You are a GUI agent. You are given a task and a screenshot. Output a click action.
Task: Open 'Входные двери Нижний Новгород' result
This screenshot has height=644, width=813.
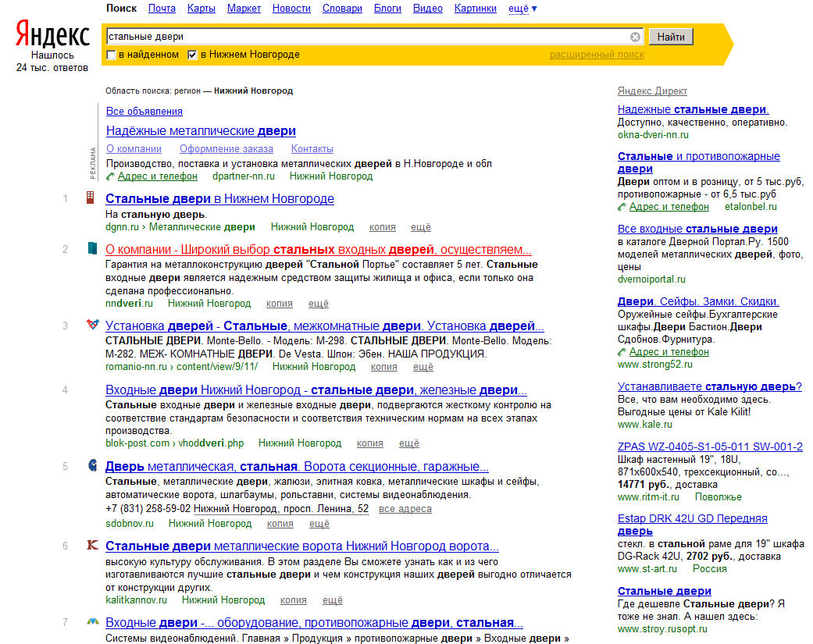click(x=316, y=390)
